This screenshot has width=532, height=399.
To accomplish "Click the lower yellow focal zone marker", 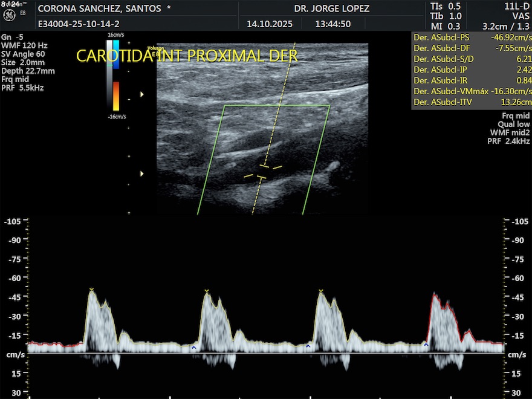I will click(x=142, y=174).
